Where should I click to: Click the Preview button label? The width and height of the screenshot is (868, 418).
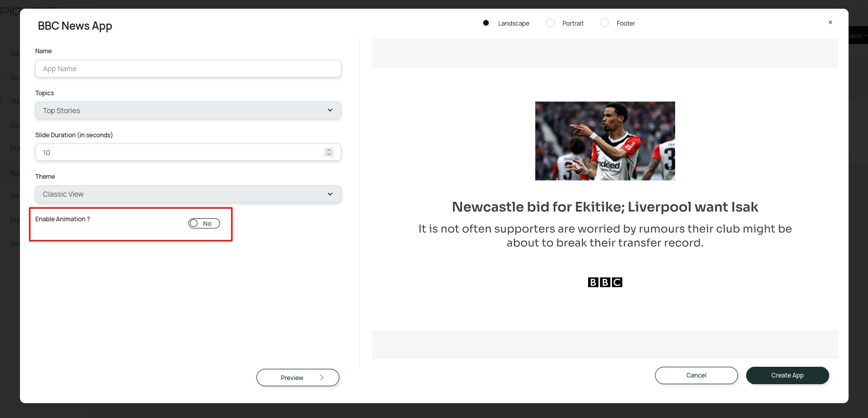click(292, 378)
